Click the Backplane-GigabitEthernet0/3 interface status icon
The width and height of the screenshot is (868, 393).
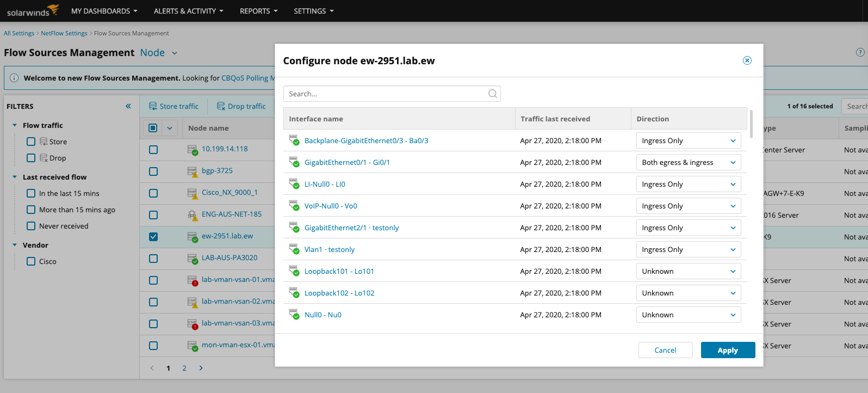pos(294,140)
